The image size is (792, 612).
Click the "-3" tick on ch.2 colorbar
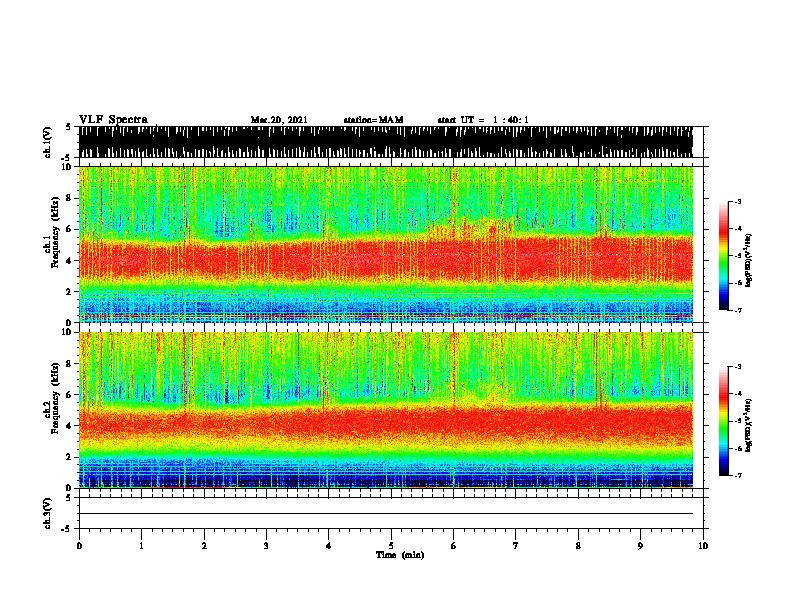[x=738, y=367]
